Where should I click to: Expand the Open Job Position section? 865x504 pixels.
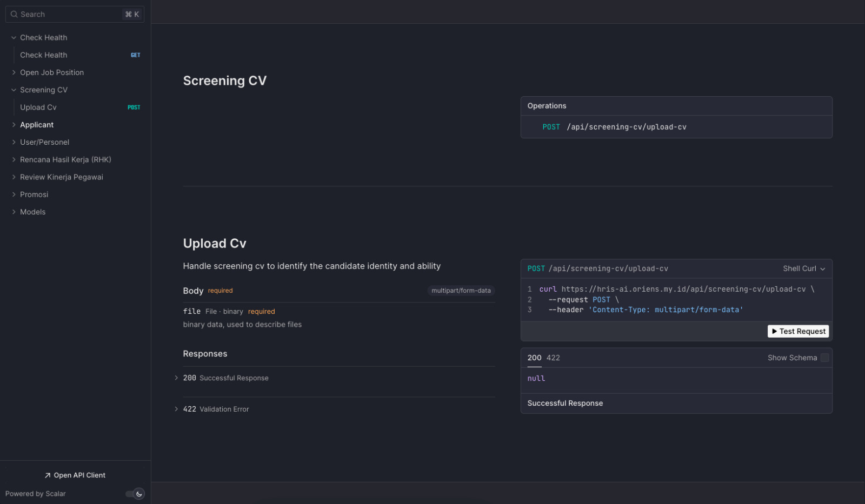point(52,72)
